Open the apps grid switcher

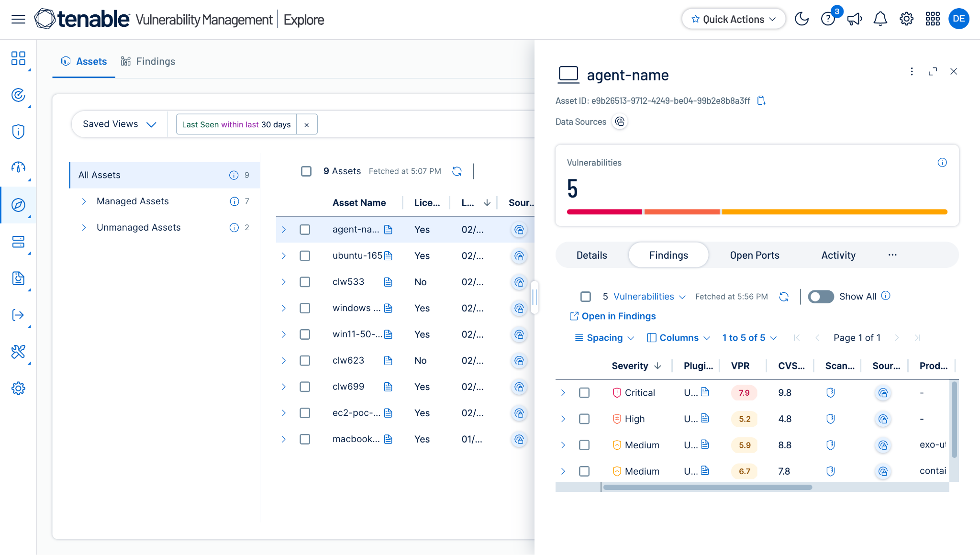933,19
